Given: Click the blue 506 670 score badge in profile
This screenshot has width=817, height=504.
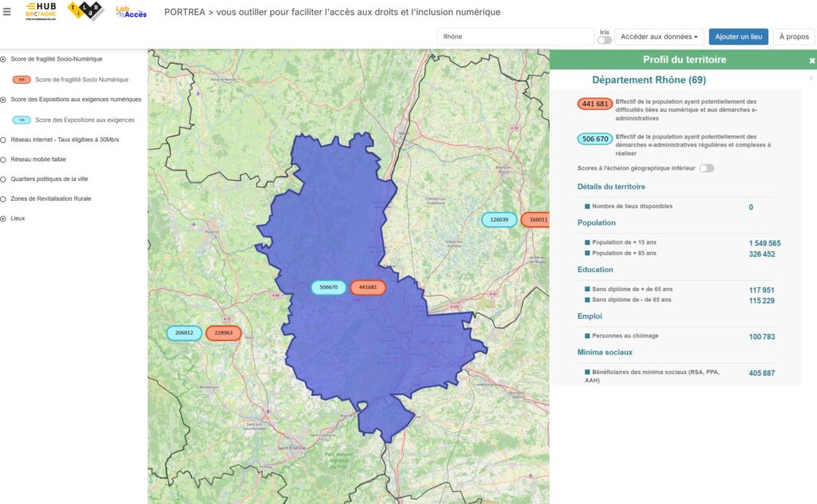Looking at the screenshot, I should coord(595,139).
